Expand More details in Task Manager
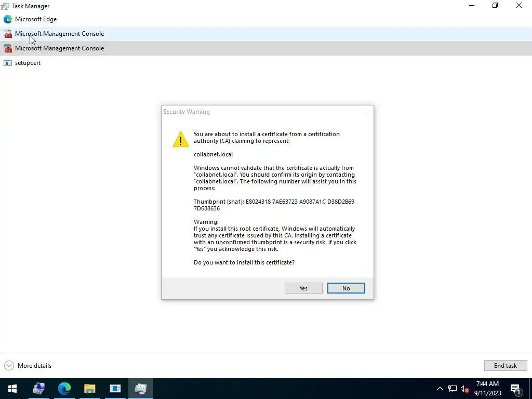Screen dimensions: 532x399 (x=28, y=365)
